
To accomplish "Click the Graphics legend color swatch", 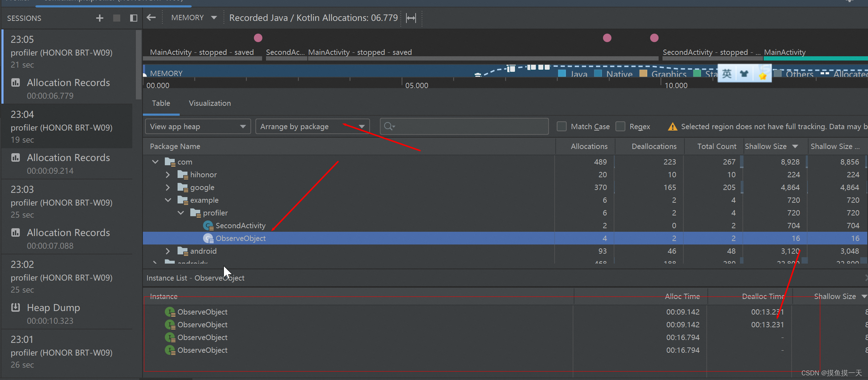I will click(x=643, y=74).
